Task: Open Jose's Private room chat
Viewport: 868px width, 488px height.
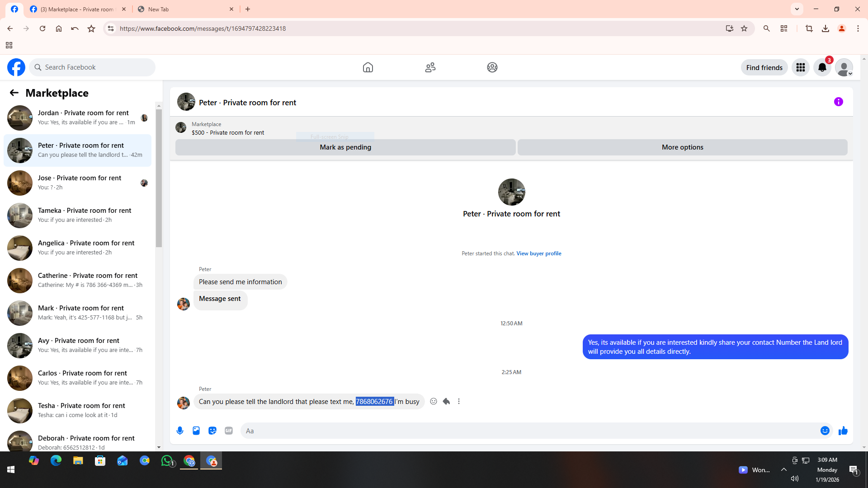Action: click(x=78, y=183)
